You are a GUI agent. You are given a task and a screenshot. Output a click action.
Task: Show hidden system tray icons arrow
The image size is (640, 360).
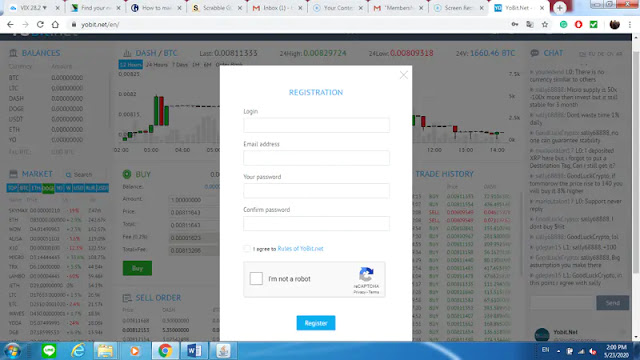558,351
